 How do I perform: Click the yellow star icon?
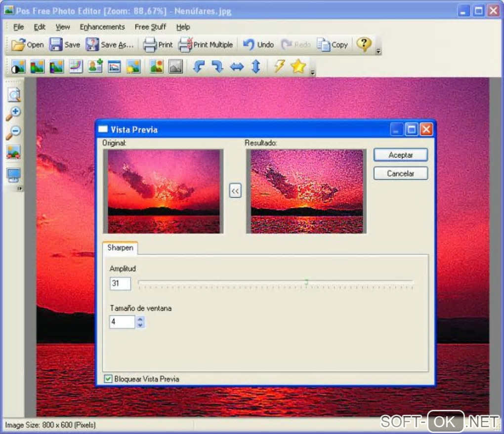point(298,66)
